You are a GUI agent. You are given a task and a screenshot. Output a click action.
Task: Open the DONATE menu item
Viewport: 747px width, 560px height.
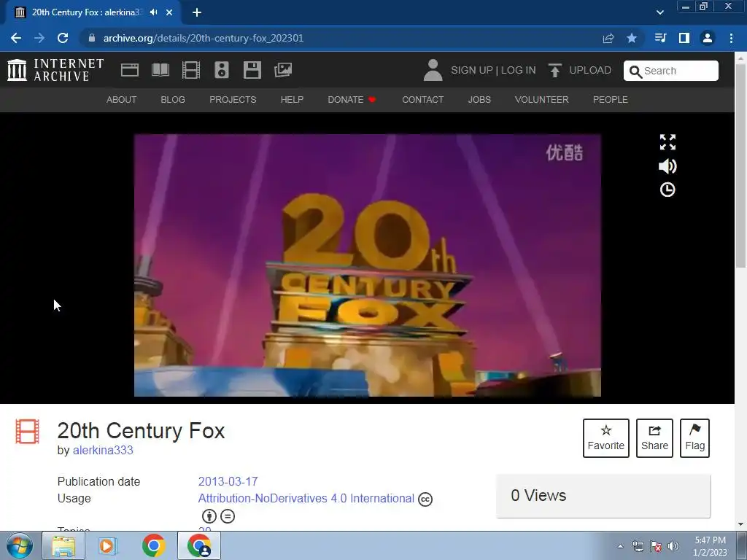352,99
